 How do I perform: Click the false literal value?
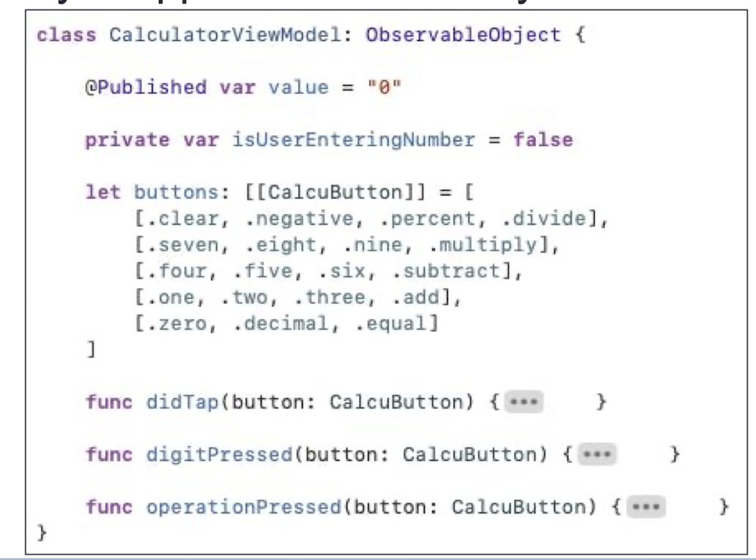[x=543, y=140]
